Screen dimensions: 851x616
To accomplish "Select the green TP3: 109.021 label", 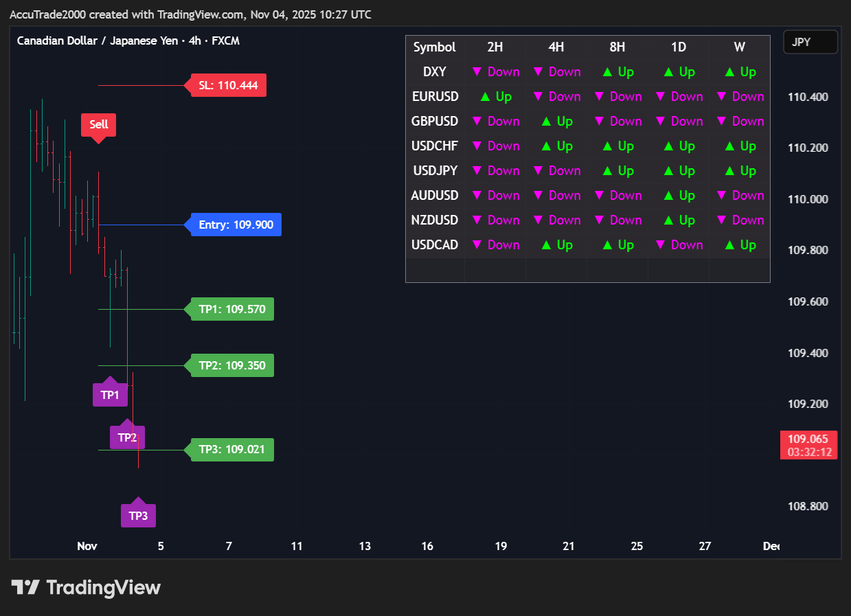I will pyautogui.click(x=232, y=450).
